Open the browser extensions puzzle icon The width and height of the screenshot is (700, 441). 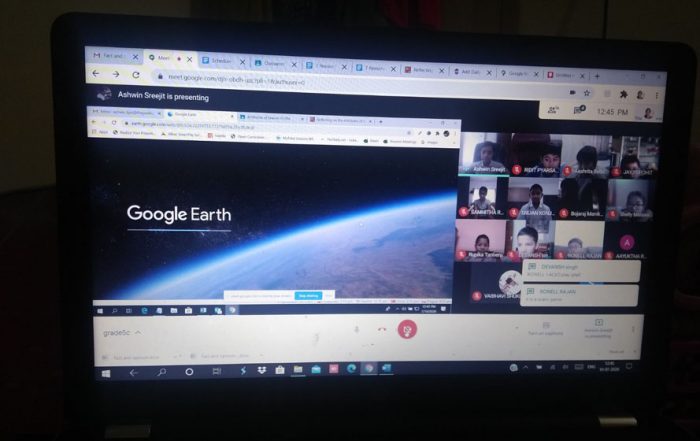click(x=623, y=94)
